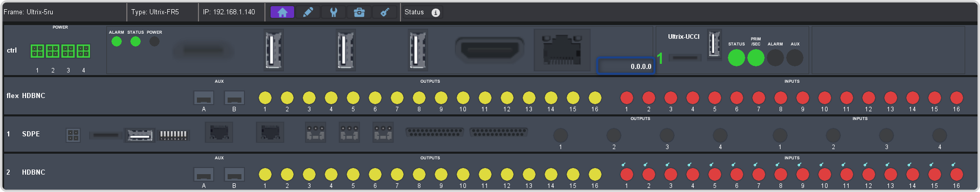Click the USB port nearest the HDMI port
Image resolution: width=980 pixels, height=192 pixels.
click(x=417, y=50)
